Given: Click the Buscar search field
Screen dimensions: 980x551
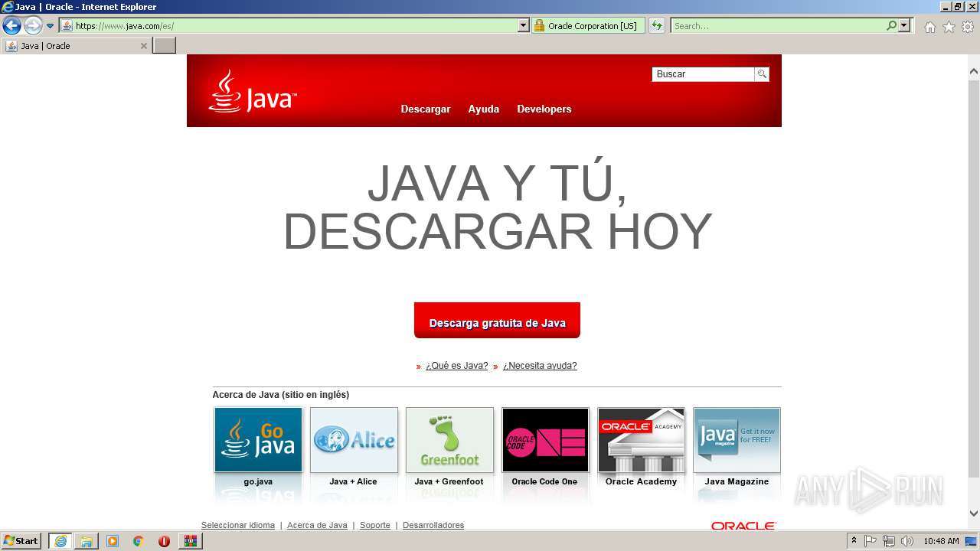Looking at the screenshot, I should point(703,74).
